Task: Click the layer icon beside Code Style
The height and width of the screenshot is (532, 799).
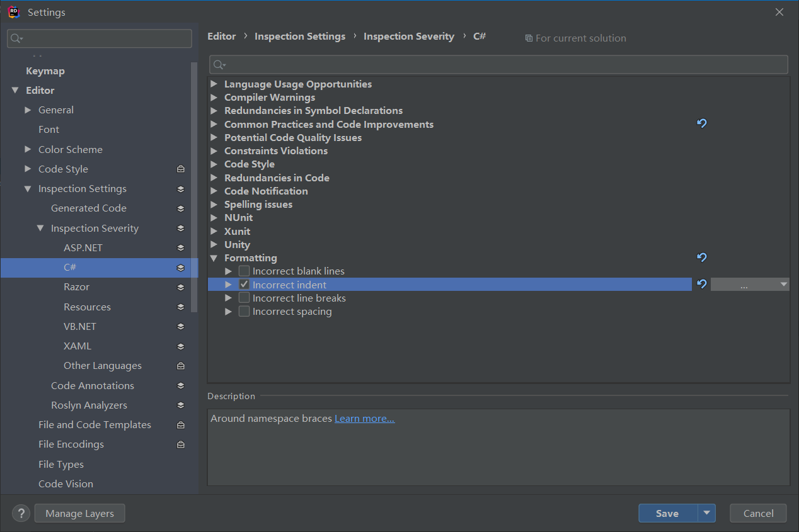Action: click(181, 169)
